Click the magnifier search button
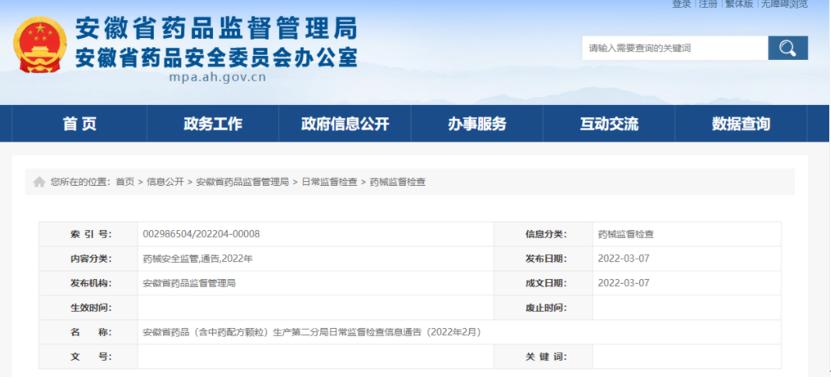Screen dimensions: 831x387 pos(788,48)
